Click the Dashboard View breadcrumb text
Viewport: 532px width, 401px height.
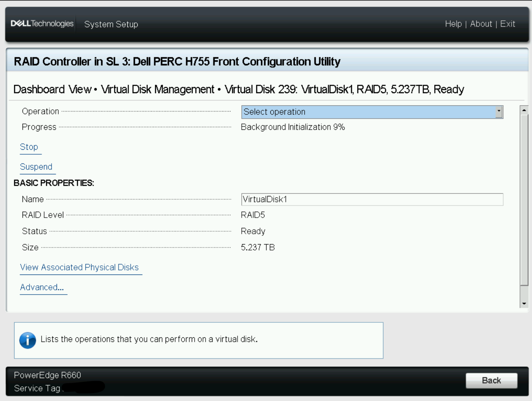52,89
